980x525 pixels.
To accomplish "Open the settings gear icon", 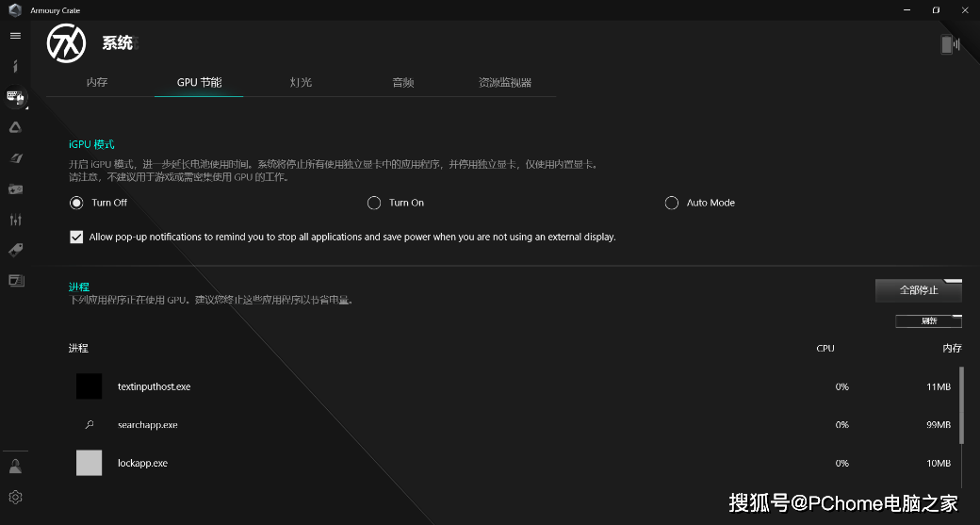I will click(15, 497).
